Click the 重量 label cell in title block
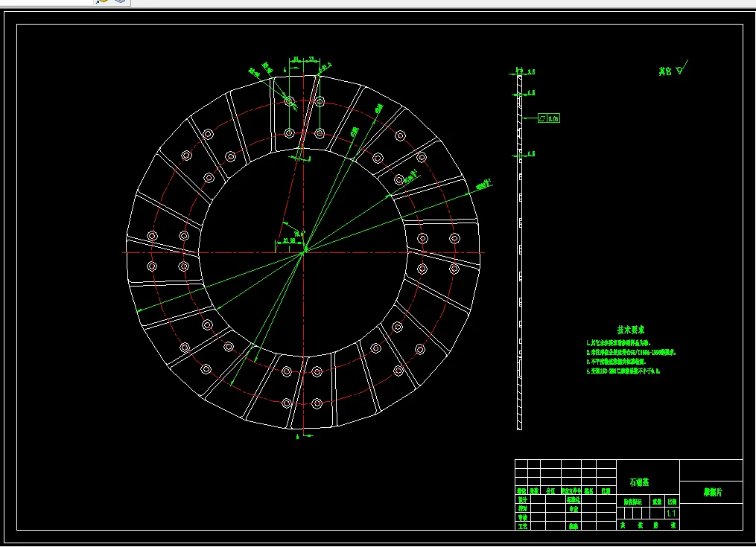The image size is (756, 547). pos(656,502)
